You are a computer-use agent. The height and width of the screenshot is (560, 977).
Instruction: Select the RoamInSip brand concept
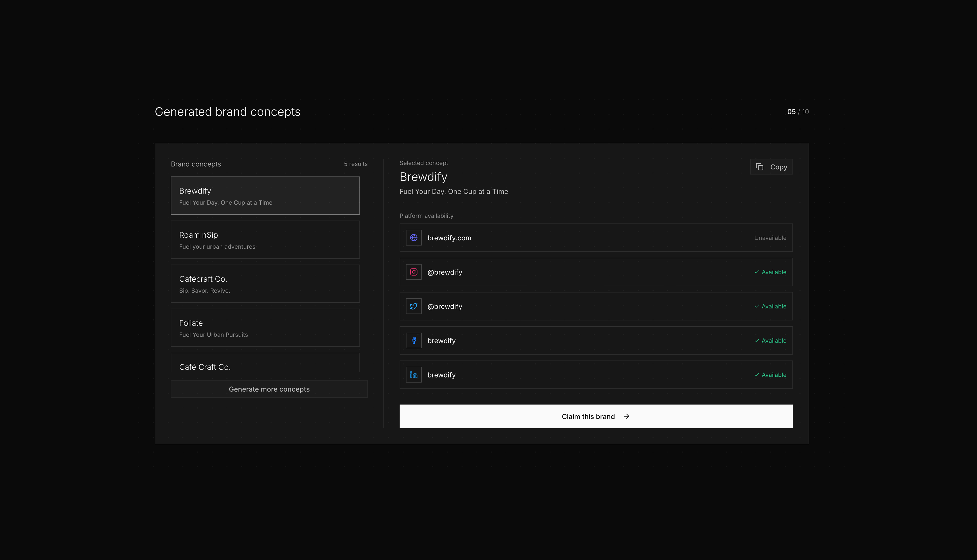click(265, 240)
